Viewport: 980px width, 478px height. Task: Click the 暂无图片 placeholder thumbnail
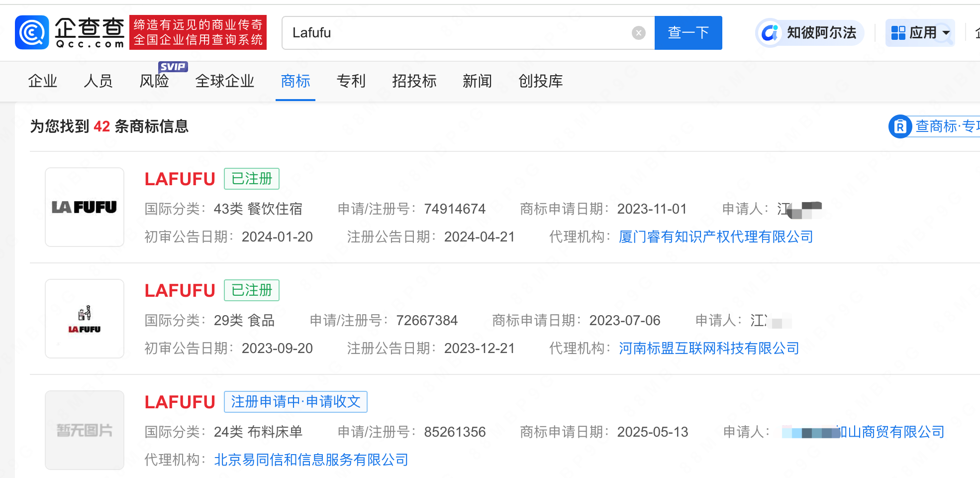(x=85, y=430)
